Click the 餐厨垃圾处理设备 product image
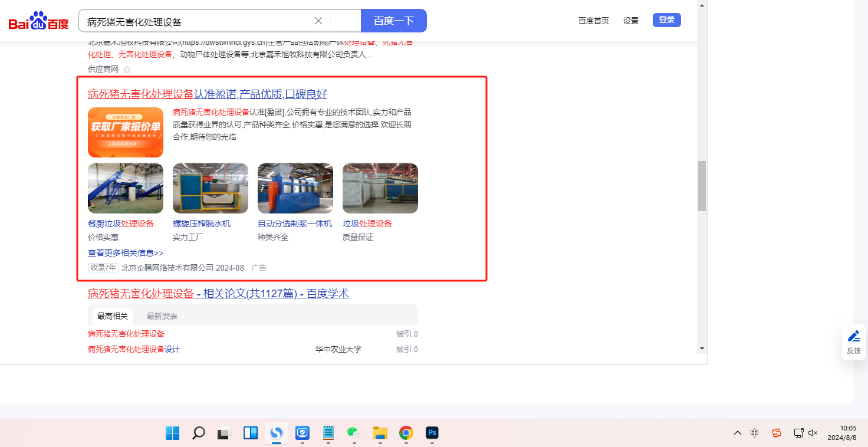The image size is (868, 447). pyautogui.click(x=126, y=188)
